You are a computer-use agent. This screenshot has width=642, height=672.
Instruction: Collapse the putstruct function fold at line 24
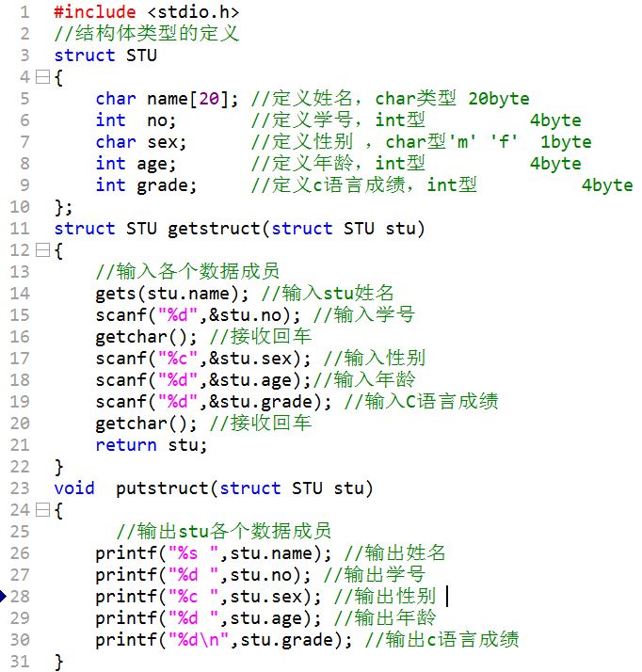click(42, 509)
